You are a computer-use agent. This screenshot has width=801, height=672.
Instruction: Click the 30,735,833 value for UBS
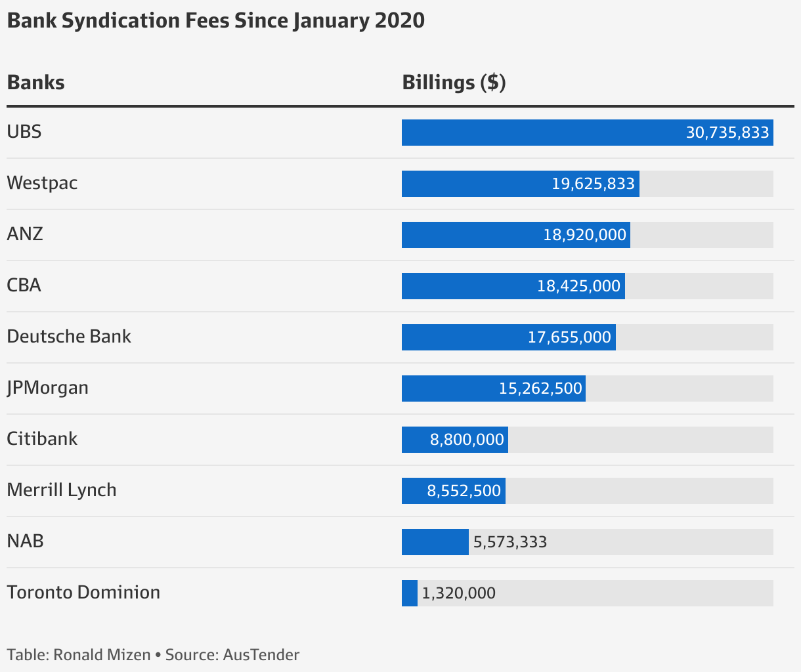pyautogui.click(x=727, y=133)
